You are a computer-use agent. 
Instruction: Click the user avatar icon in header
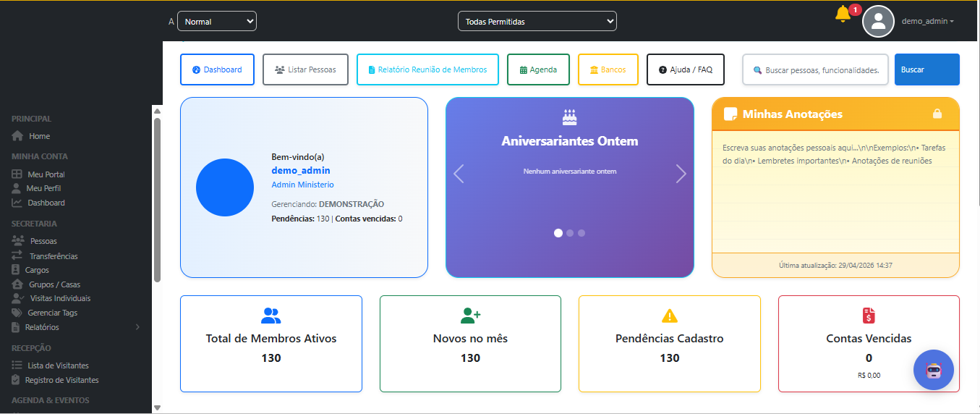pyautogui.click(x=879, y=21)
